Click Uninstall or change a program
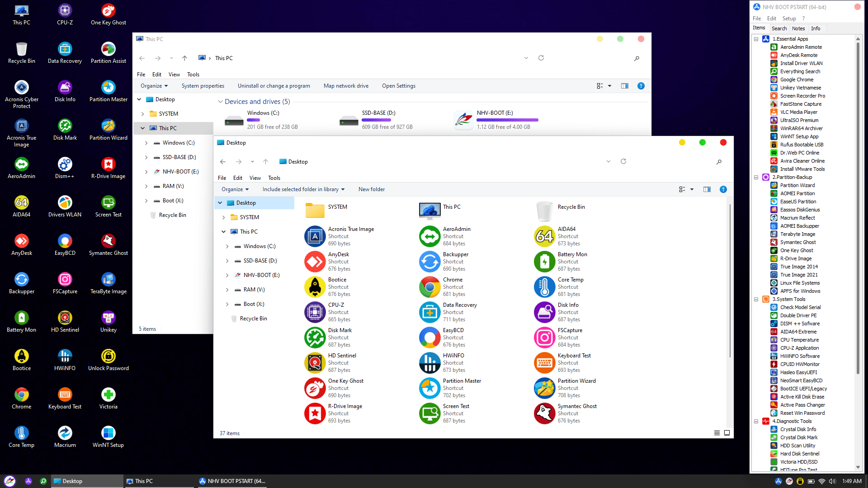Viewport: 868px width, 488px height. (274, 86)
